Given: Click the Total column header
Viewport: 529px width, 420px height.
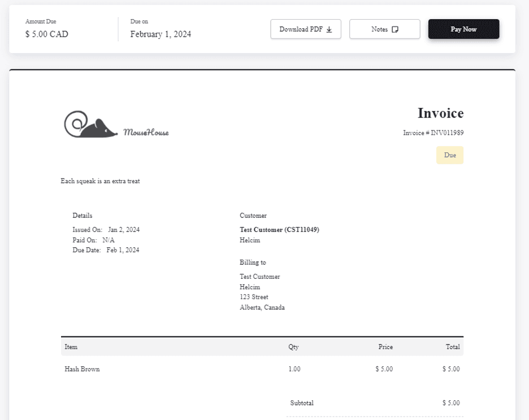Looking at the screenshot, I should (453, 347).
